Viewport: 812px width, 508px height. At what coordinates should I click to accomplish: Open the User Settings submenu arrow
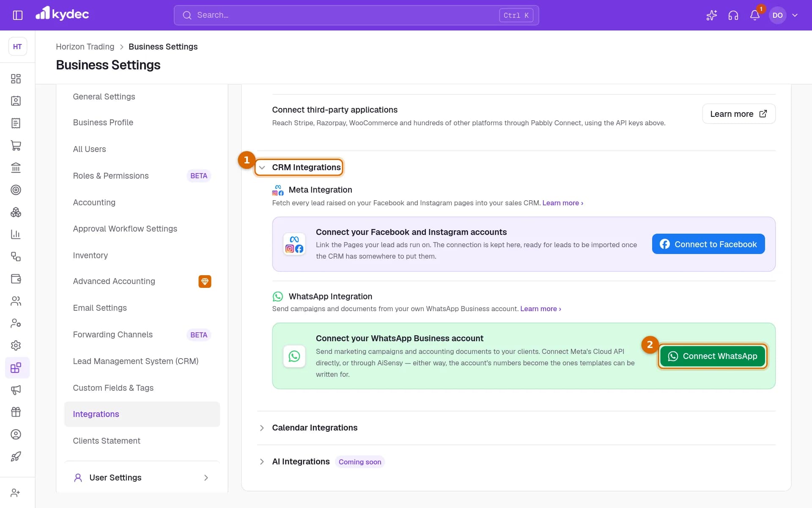pos(206,478)
